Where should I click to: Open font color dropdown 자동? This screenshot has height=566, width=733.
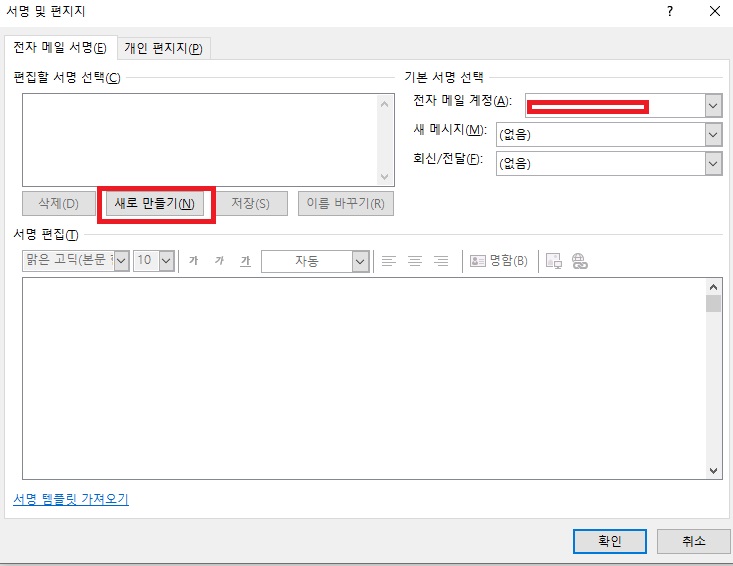click(x=360, y=261)
